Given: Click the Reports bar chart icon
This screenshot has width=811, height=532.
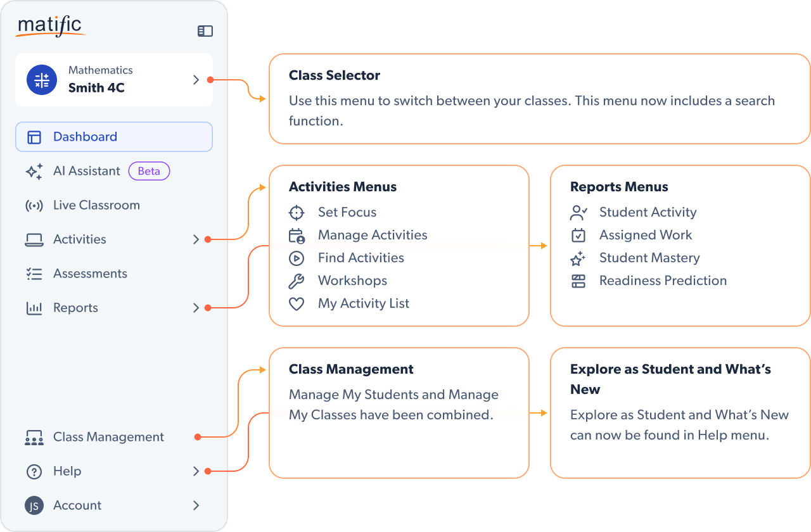Looking at the screenshot, I should click(x=34, y=308).
